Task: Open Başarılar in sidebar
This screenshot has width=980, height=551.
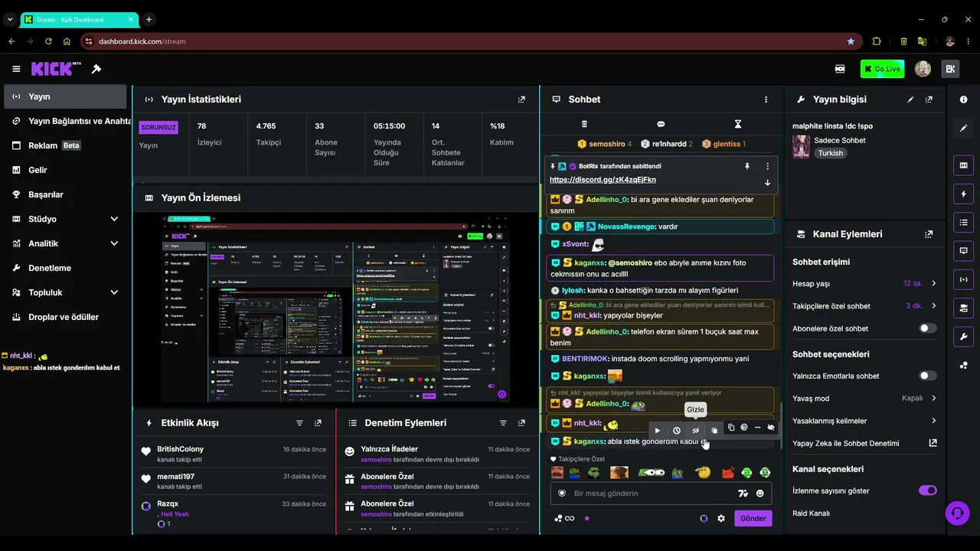Action: click(65, 194)
